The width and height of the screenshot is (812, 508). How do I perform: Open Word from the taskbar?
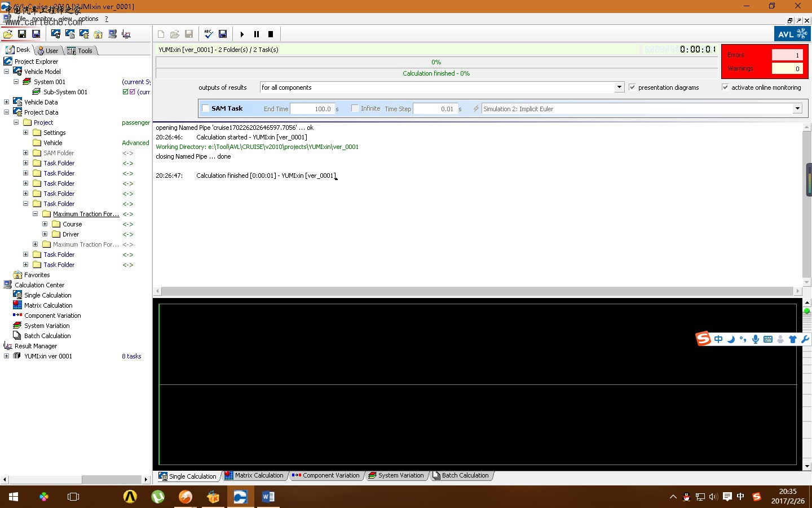268,497
